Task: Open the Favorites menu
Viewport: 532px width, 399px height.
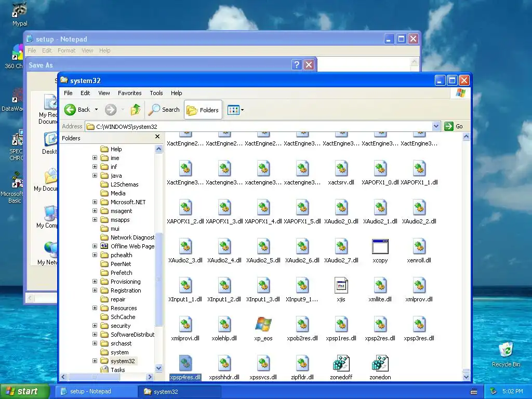Action: click(x=129, y=93)
